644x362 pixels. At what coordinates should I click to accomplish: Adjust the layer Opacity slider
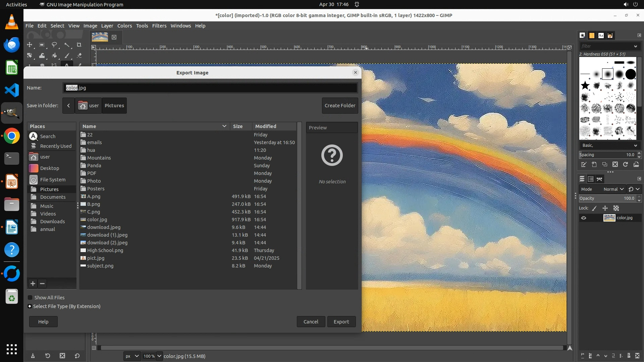coord(607,198)
